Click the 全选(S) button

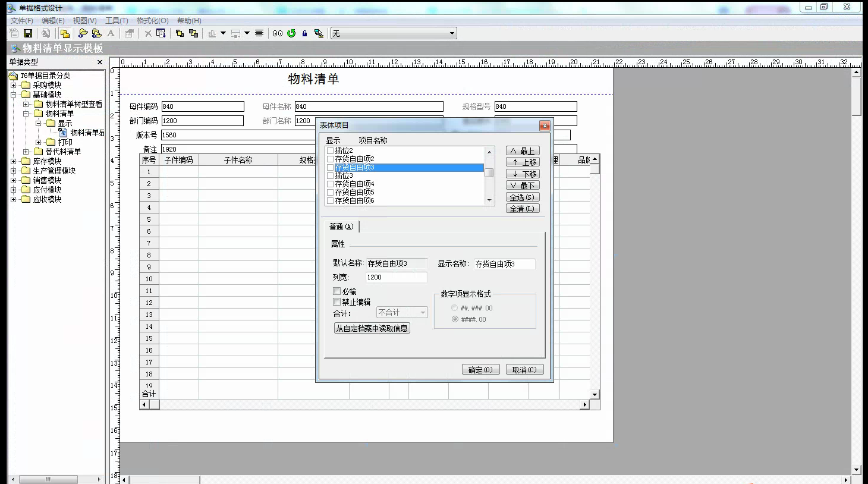click(x=523, y=197)
